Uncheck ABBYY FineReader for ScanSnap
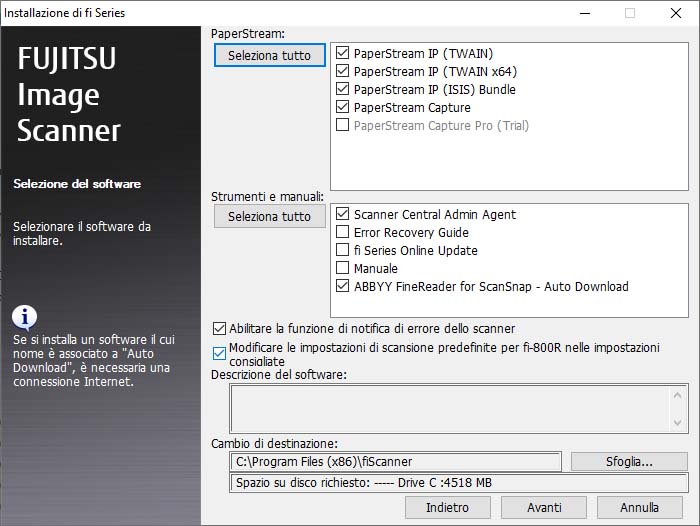700x526 pixels. 343,286
